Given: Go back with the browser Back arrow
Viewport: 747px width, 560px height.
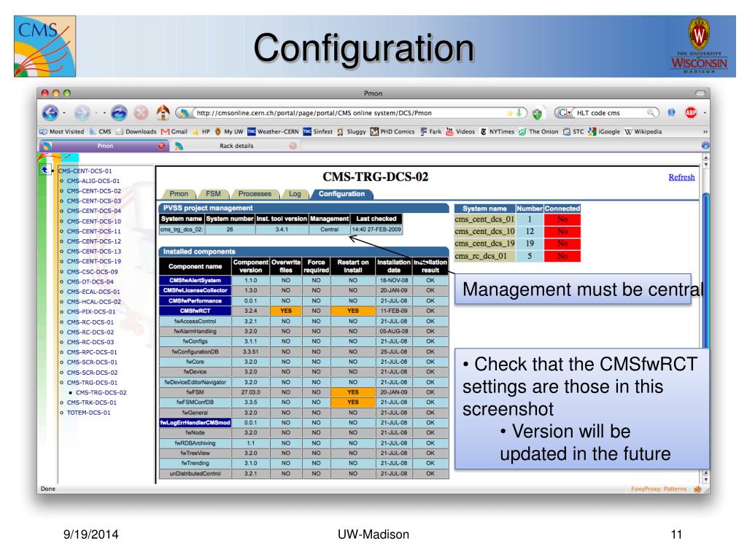Looking at the screenshot, I should point(50,113).
